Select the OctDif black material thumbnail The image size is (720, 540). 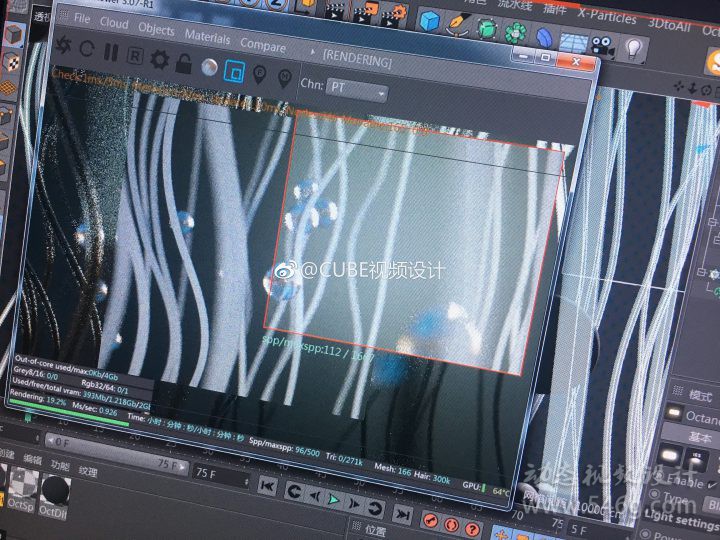pyautogui.click(x=54, y=497)
